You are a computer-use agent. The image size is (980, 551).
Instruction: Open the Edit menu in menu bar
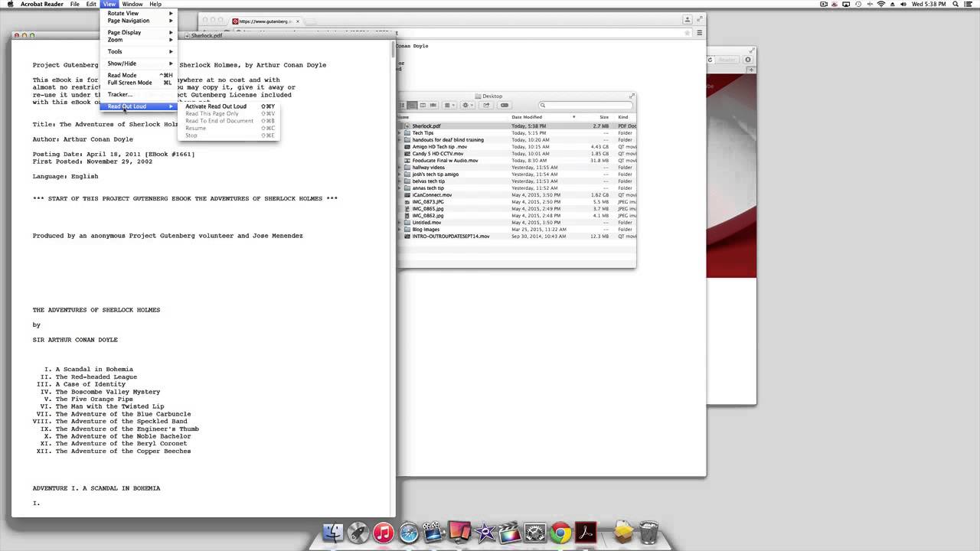tap(91, 4)
